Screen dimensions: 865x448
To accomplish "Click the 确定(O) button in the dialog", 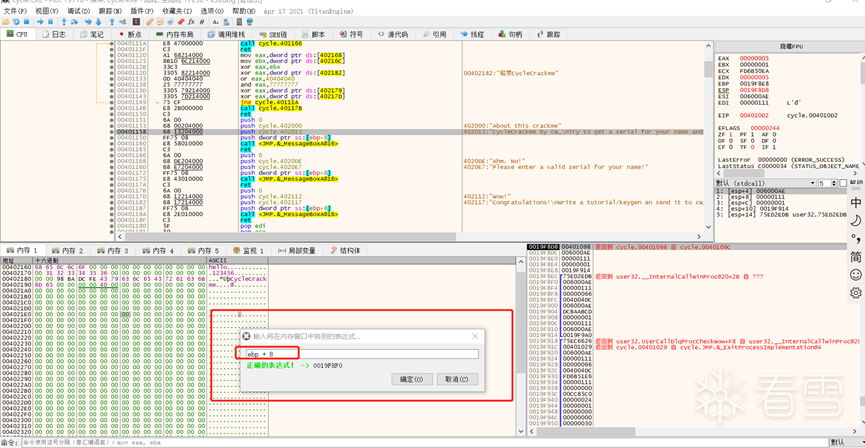I will (x=412, y=380).
